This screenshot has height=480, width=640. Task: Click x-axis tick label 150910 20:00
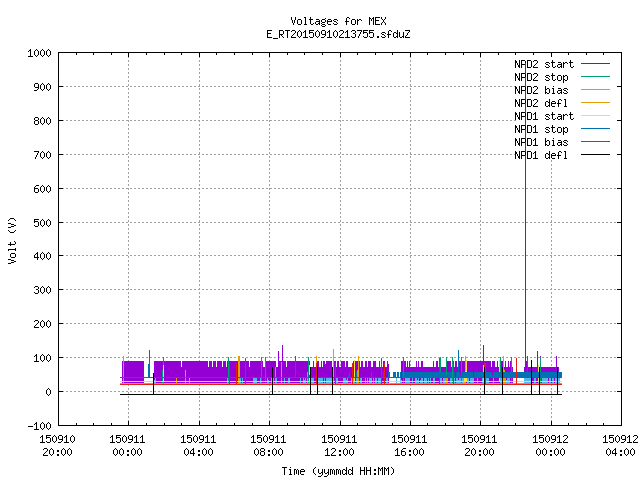58,446
